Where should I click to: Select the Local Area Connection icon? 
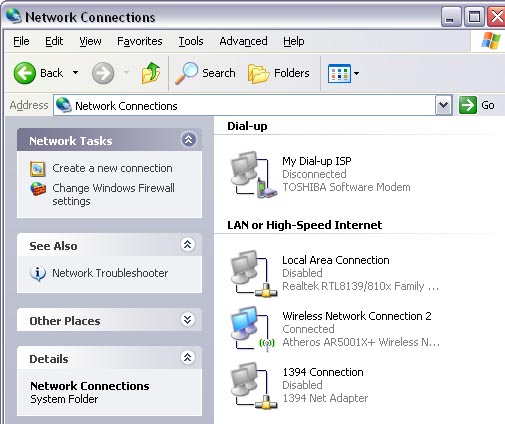pos(253,273)
